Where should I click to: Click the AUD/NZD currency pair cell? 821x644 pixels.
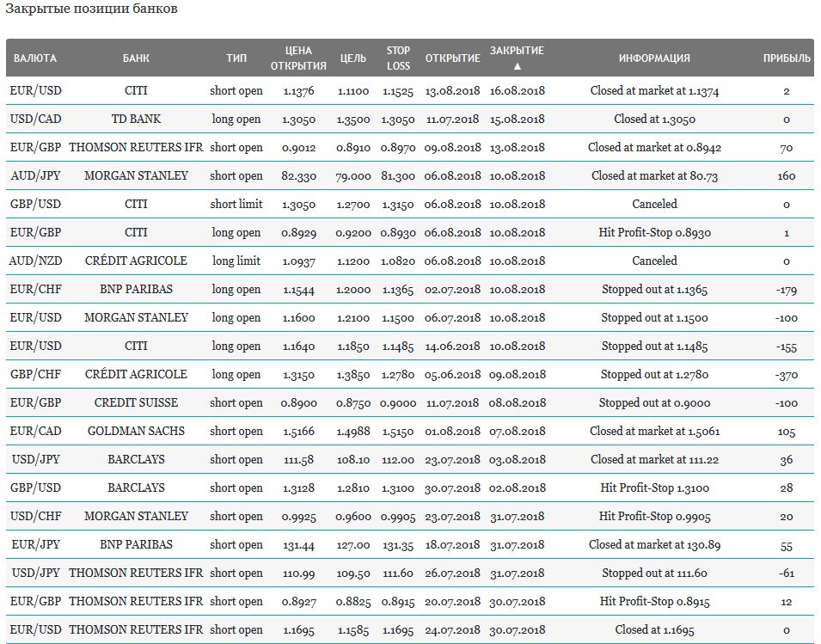tap(35, 261)
